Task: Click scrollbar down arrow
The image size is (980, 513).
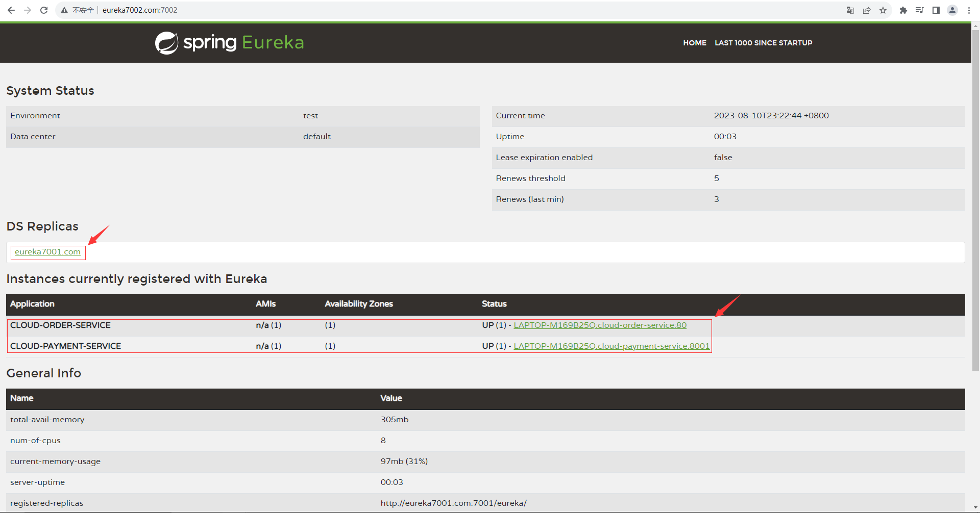Action: click(x=975, y=508)
